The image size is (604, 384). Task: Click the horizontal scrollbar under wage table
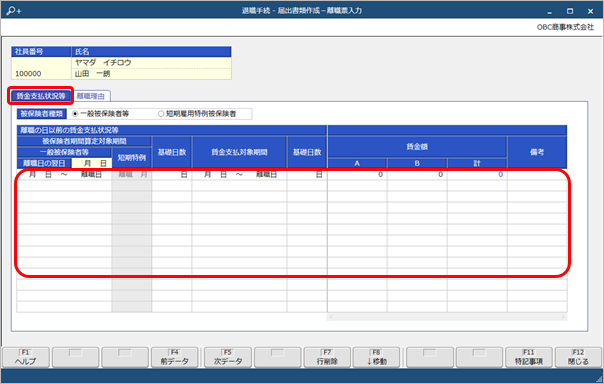447,317
